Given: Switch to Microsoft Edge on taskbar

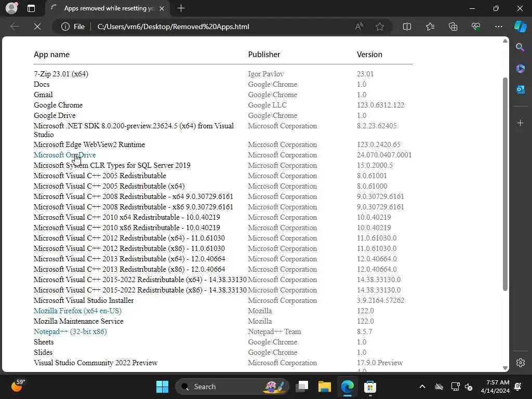Looking at the screenshot, I should pyautogui.click(x=347, y=387).
